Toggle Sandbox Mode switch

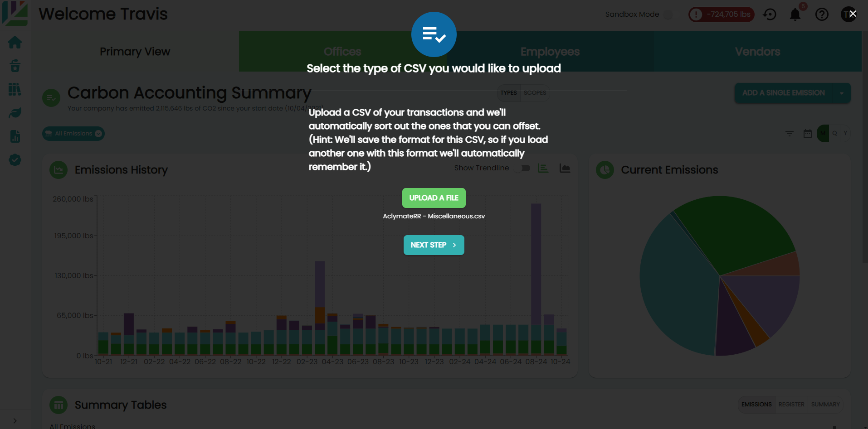click(668, 14)
